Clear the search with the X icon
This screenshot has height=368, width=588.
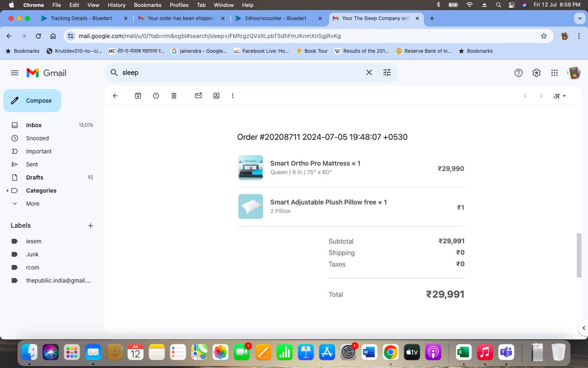pyautogui.click(x=369, y=73)
